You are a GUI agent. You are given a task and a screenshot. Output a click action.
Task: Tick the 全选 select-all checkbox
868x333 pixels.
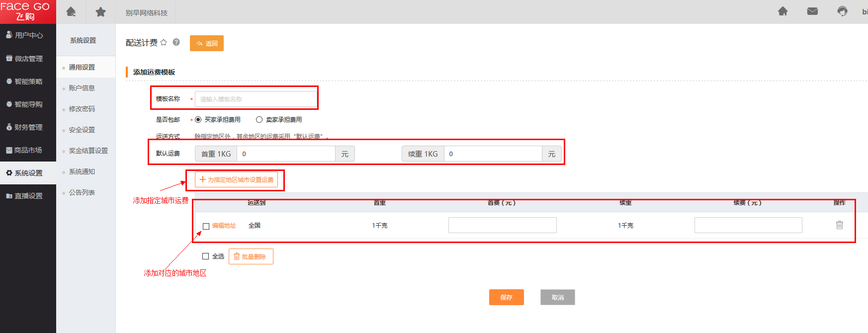(205, 256)
